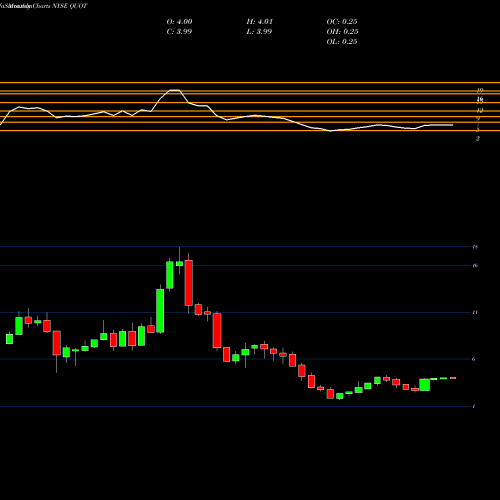Click the "OC: 0.25" value

tap(342, 22)
